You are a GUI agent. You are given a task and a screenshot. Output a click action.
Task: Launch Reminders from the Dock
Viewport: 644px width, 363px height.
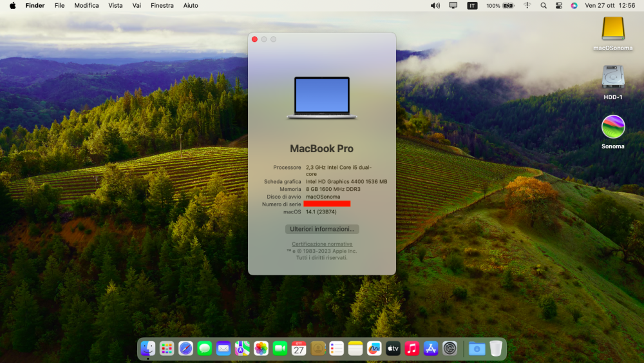tap(336, 349)
